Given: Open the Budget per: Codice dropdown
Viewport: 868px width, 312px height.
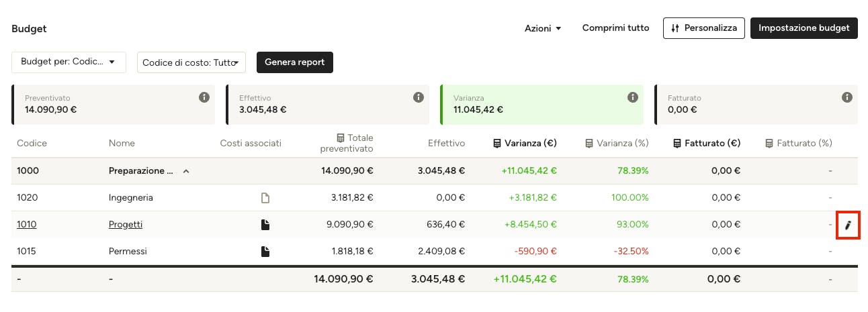Looking at the screenshot, I should click(x=69, y=62).
